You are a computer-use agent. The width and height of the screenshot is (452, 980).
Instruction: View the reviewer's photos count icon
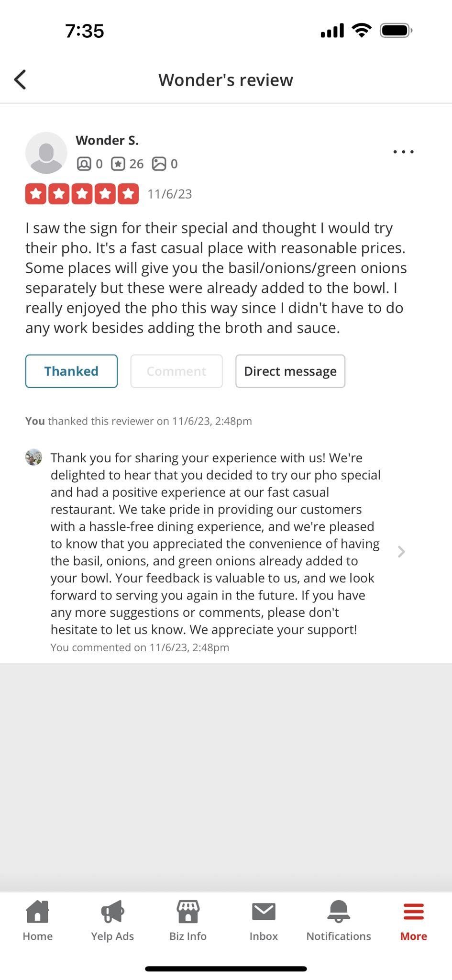(159, 164)
